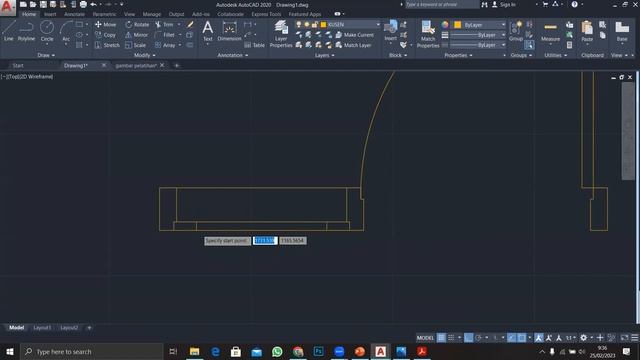Select the Polyline tool

point(26,31)
